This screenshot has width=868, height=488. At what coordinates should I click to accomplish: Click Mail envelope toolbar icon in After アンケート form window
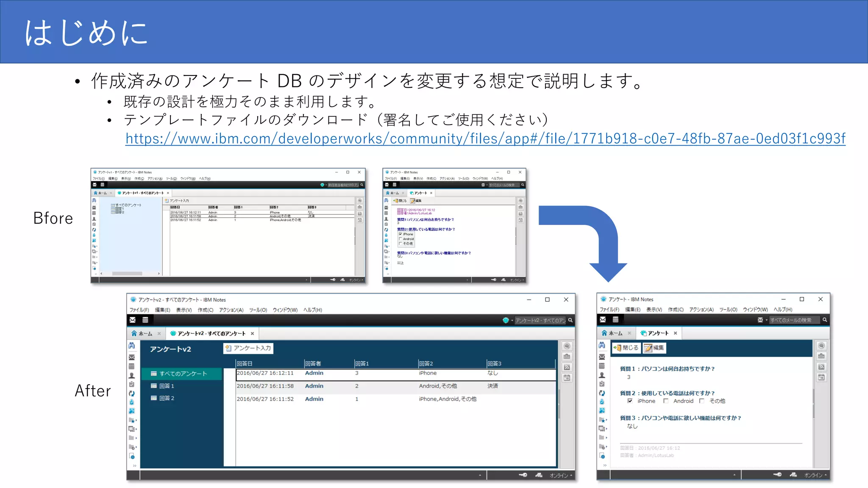click(603, 320)
